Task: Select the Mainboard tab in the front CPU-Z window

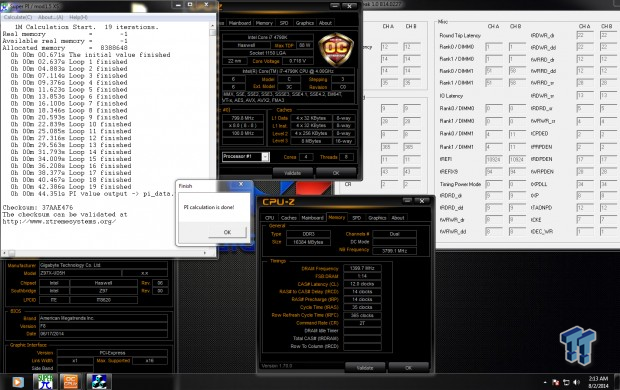Action: click(312, 218)
